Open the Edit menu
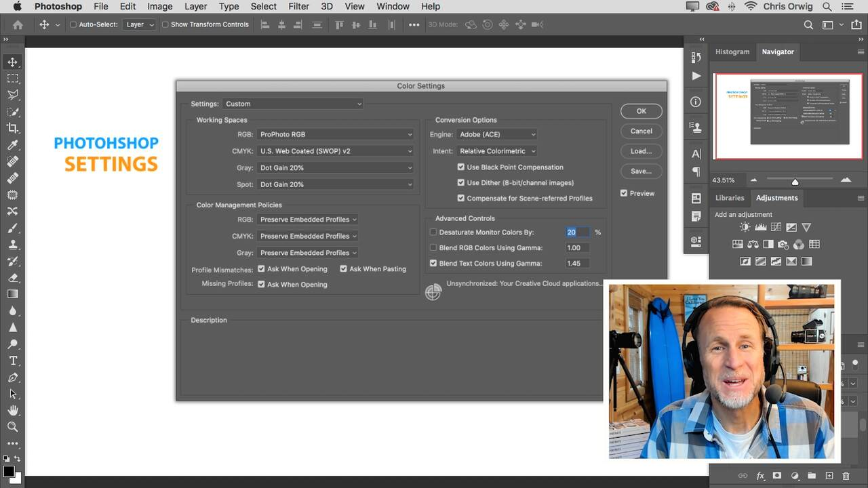Screen dimensions: 868x488 pyautogui.click(x=127, y=6)
